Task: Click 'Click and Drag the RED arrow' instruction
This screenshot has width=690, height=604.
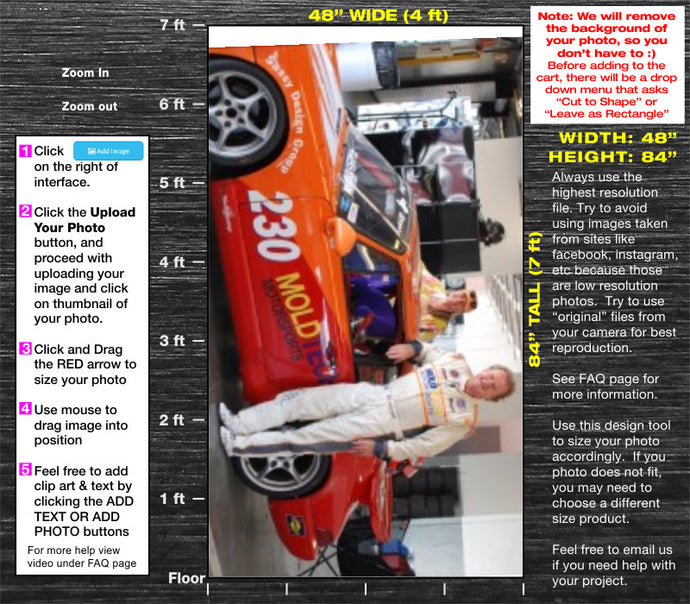Action: tap(85, 364)
